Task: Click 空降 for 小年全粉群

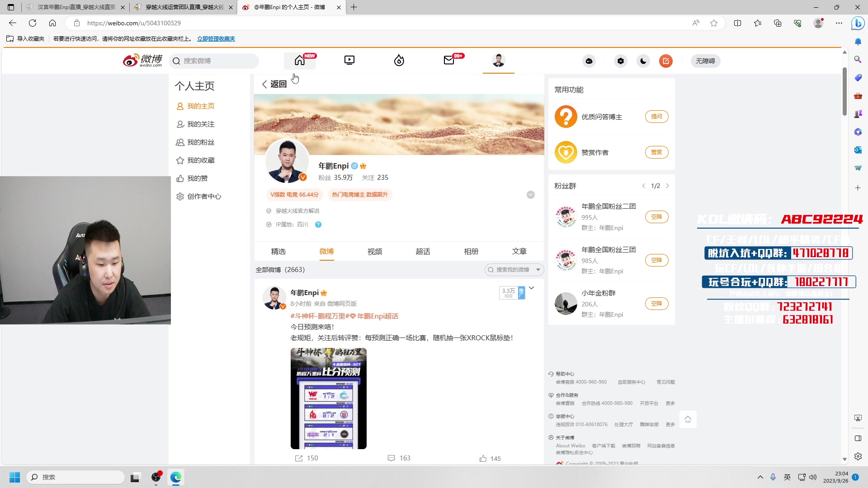Action: (656, 304)
